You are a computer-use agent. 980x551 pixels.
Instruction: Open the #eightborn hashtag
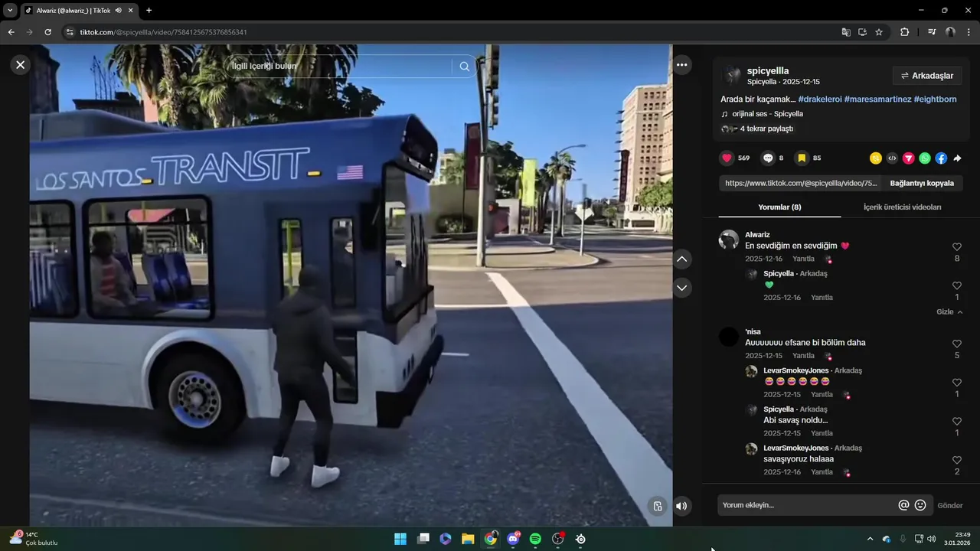(x=935, y=99)
